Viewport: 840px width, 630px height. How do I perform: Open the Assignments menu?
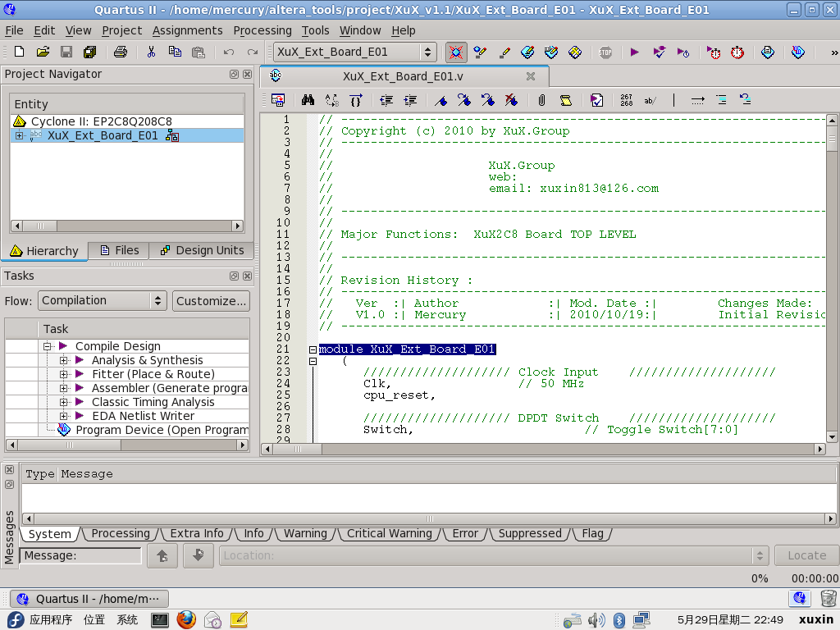[x=188, y=30]
